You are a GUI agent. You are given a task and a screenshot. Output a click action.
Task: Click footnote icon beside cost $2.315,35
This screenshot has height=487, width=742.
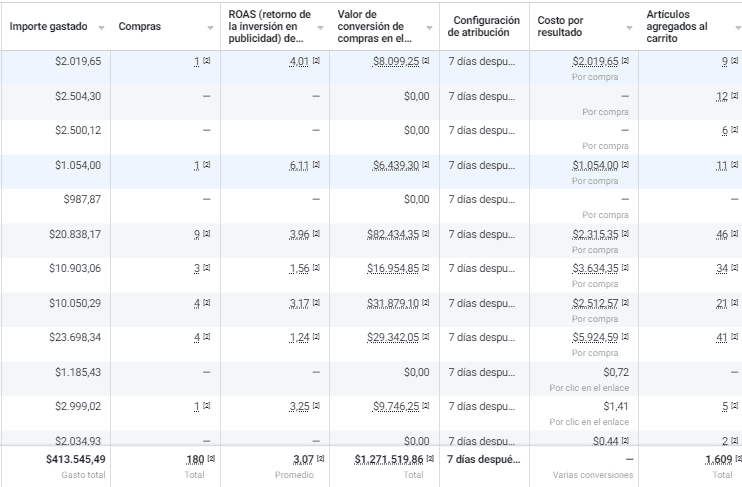(x=625, y=234)
